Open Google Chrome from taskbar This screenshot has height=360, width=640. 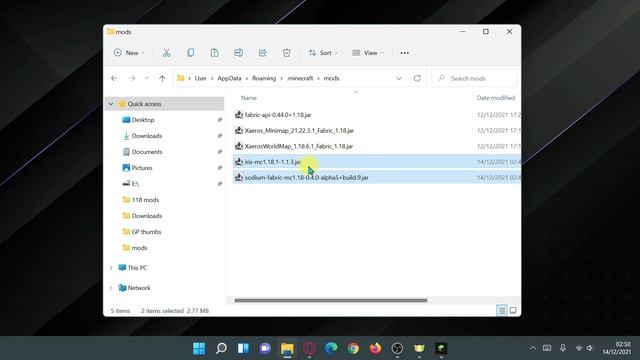pos(353,348)
